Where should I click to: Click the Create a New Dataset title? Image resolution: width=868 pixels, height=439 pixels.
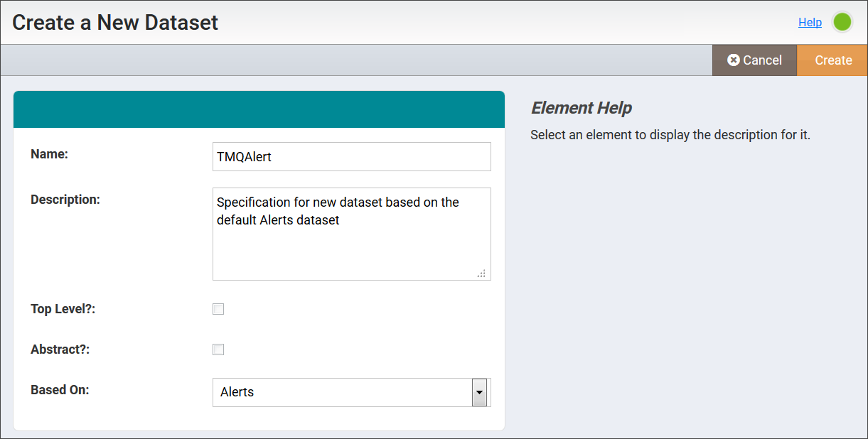tap(114, 22)
